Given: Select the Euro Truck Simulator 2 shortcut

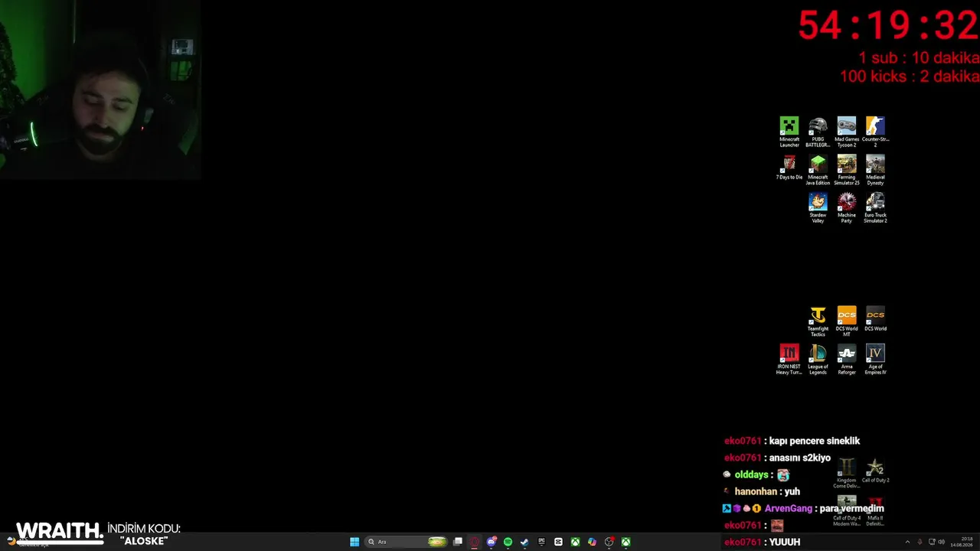Looking at the screenshot, I should (x=875, y=207).
